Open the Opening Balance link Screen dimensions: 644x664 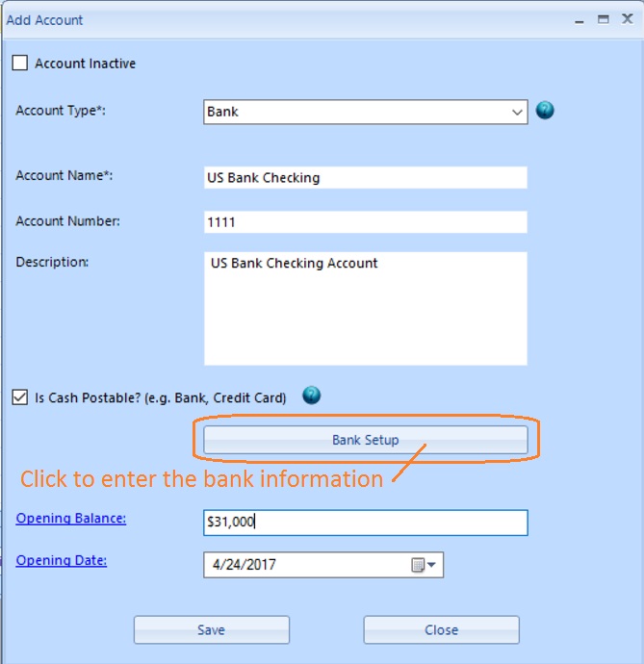(x=71, y=519)
